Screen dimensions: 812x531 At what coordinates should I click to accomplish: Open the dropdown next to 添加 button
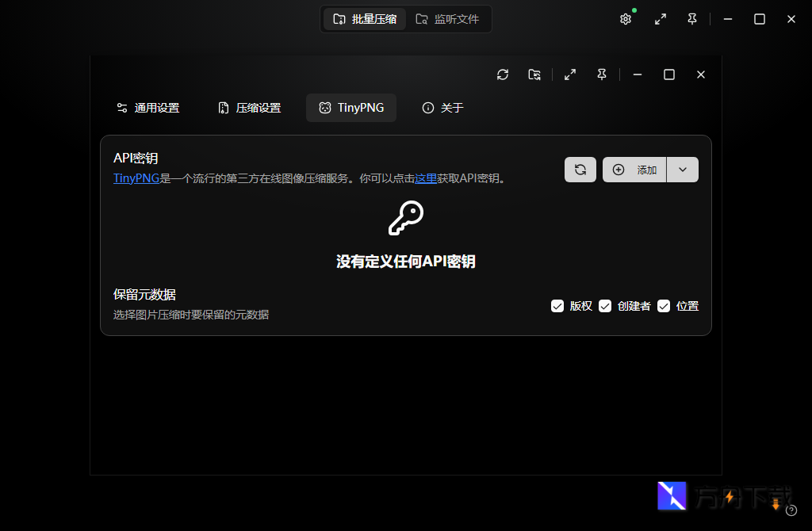tap(683, 169)
